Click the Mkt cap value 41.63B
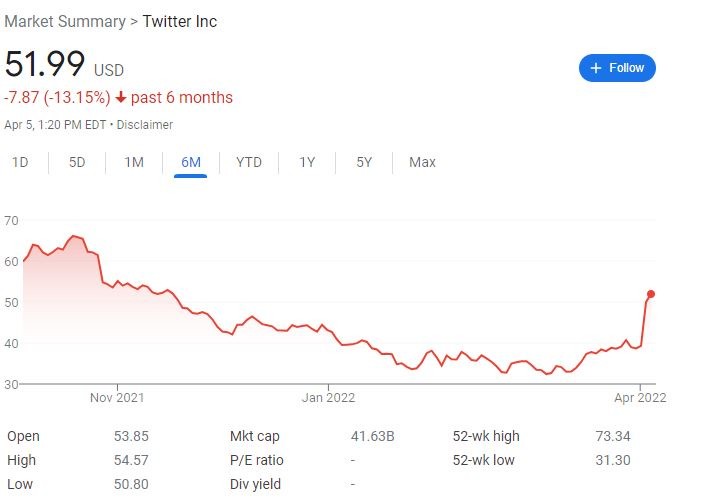 point(373,436)
